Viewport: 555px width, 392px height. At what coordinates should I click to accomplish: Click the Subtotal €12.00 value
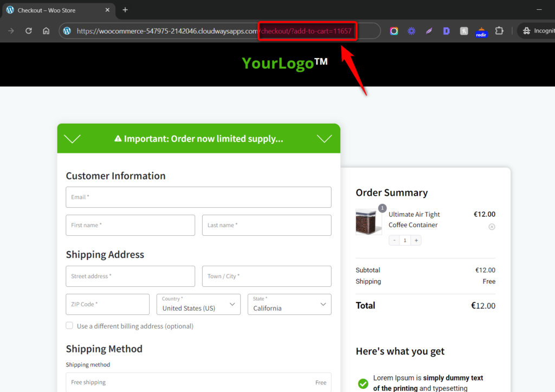pyautogui.click(x=485, y=270)
